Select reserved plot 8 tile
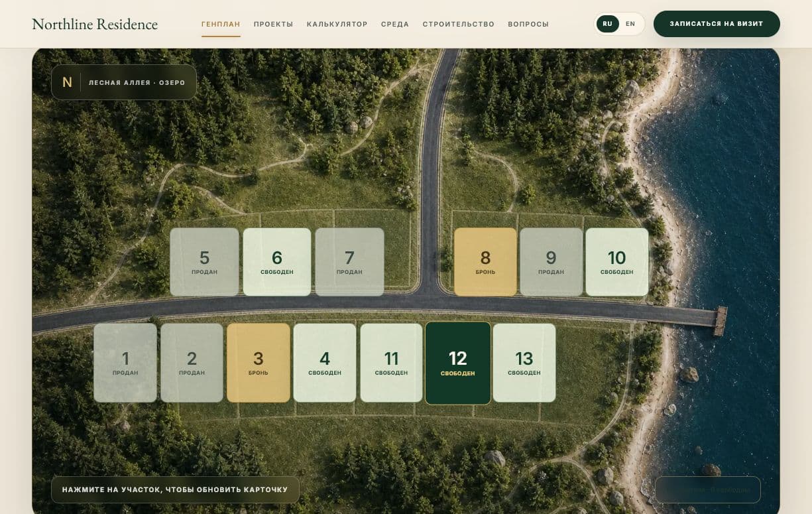Screen dimensions: 812x514 point(485,262)
